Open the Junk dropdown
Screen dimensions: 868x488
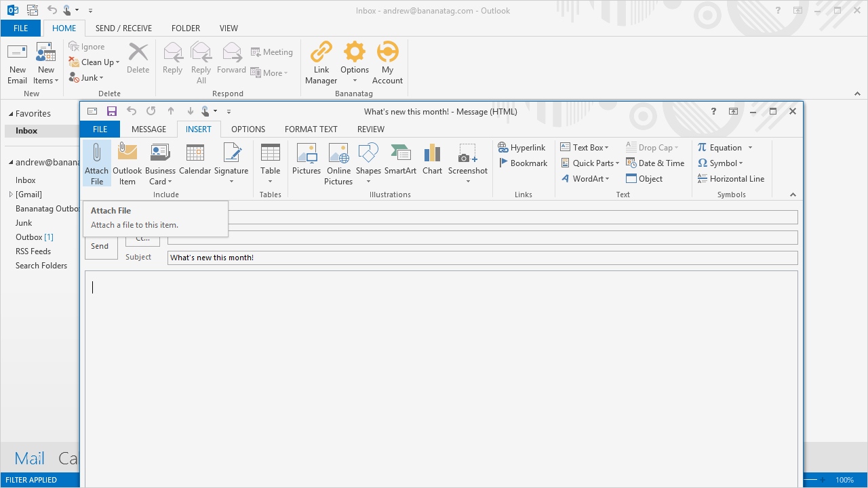pos(86,78)
